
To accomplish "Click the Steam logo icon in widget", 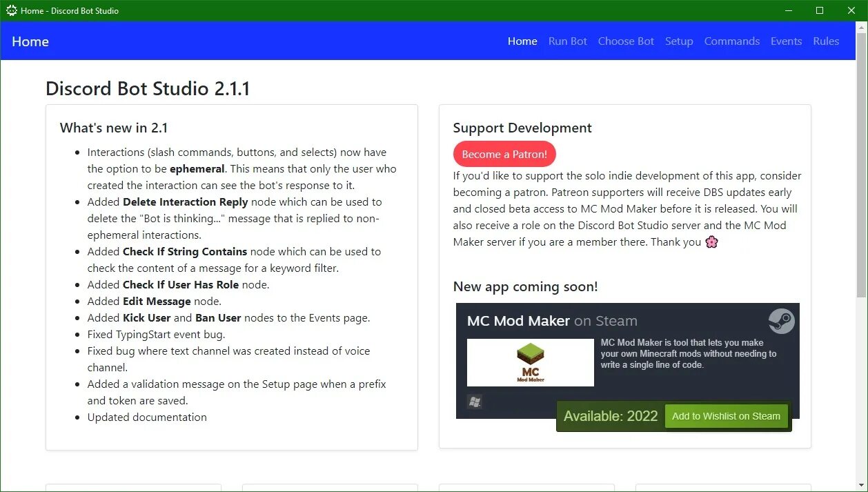I will click(x=782, y=321).
